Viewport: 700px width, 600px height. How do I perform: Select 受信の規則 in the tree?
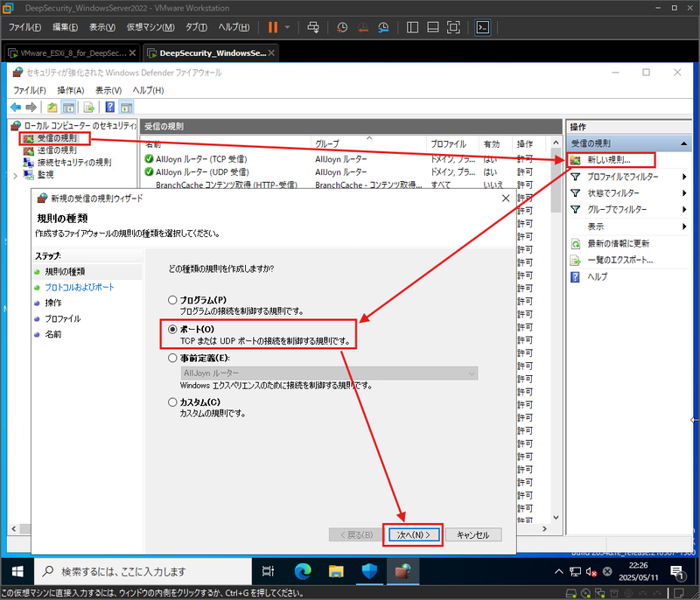(x=57, y=138)
